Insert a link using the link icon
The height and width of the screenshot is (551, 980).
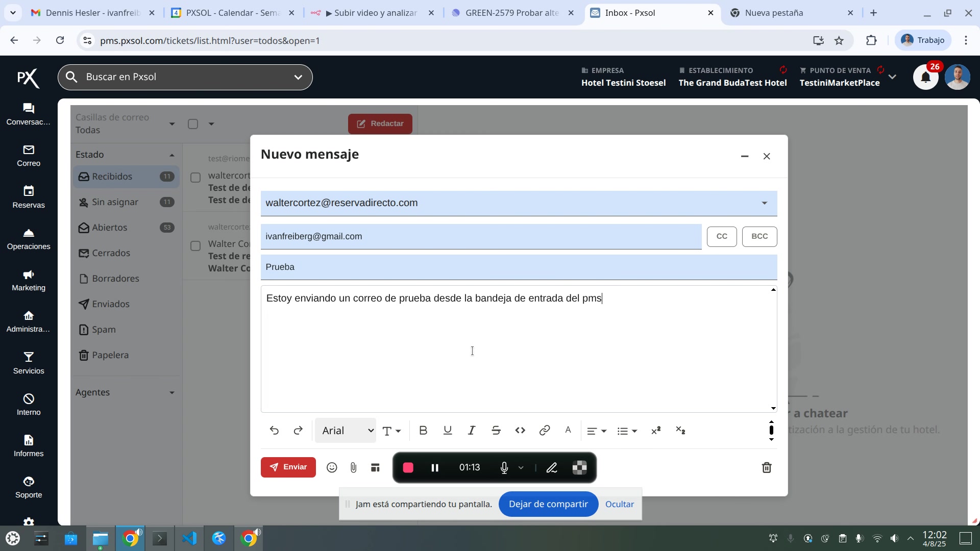pos(544,431)
